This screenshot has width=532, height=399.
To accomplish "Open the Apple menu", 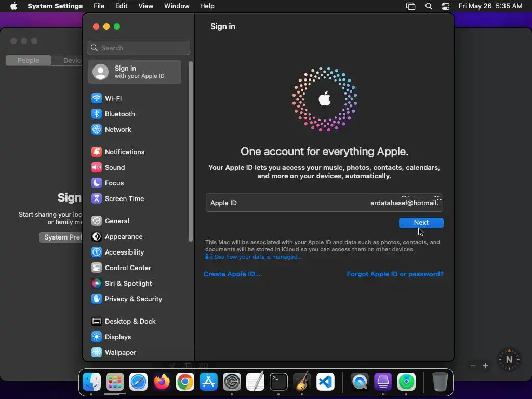I will coord(14,6).
